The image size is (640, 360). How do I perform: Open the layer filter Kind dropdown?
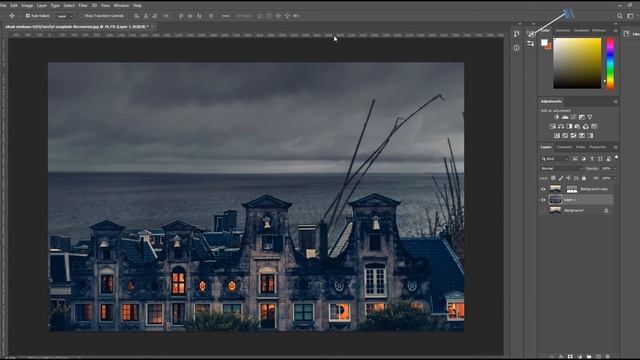pyautogui.click(x=555, y=159)
